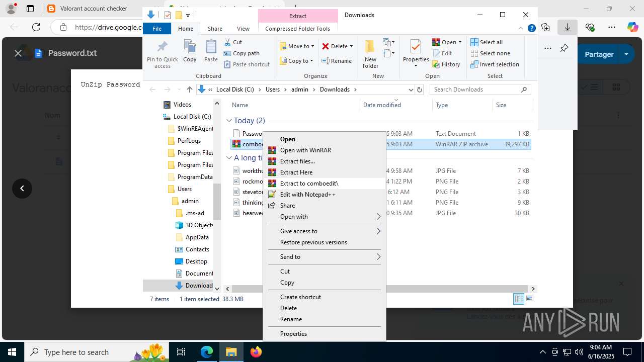Viewport: 644px width, 362px height.
Task: Click the Users breadcrumb in address bar
Action: [273, 89]
